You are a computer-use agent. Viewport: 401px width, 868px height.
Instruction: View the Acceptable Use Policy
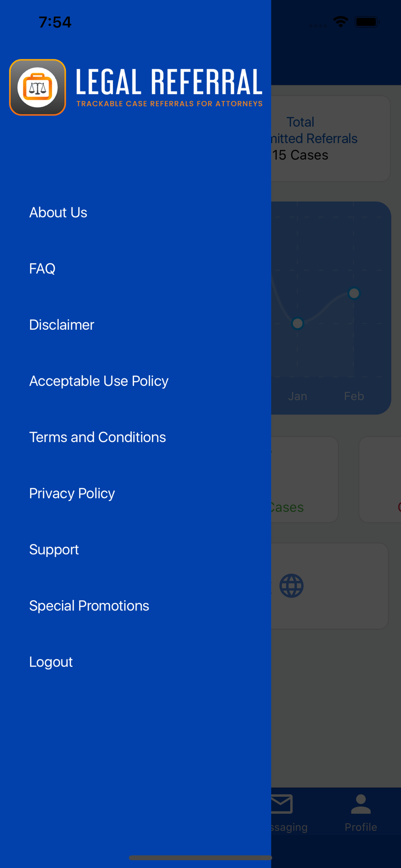tap(99, 381)
